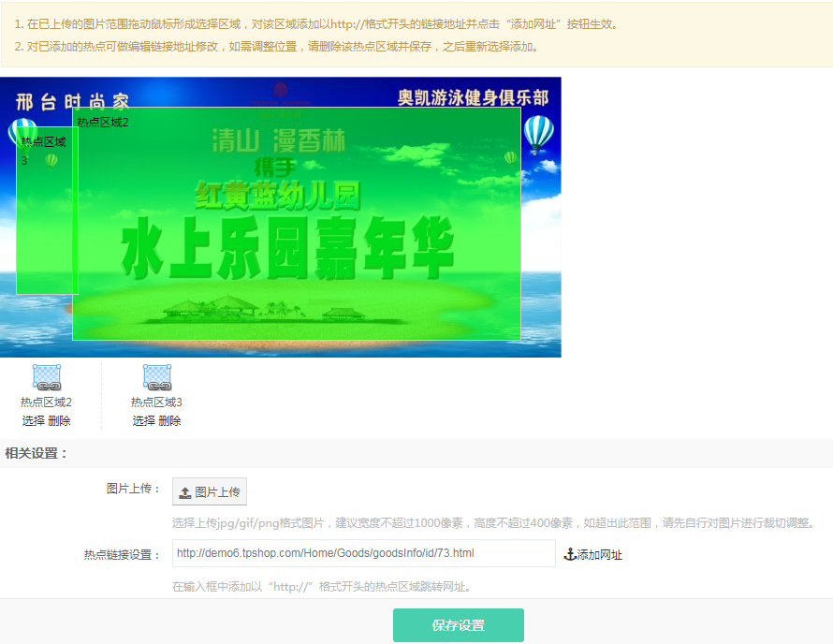833x644 pixels.
Task: Click the narrow 热点区域3 overlay on the banner
Action: point(43,225)
